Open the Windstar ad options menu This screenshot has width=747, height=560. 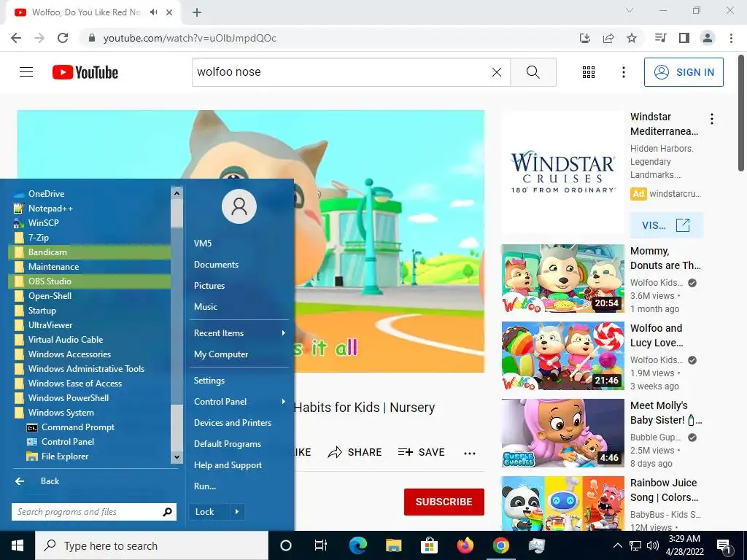click(712, 119)
